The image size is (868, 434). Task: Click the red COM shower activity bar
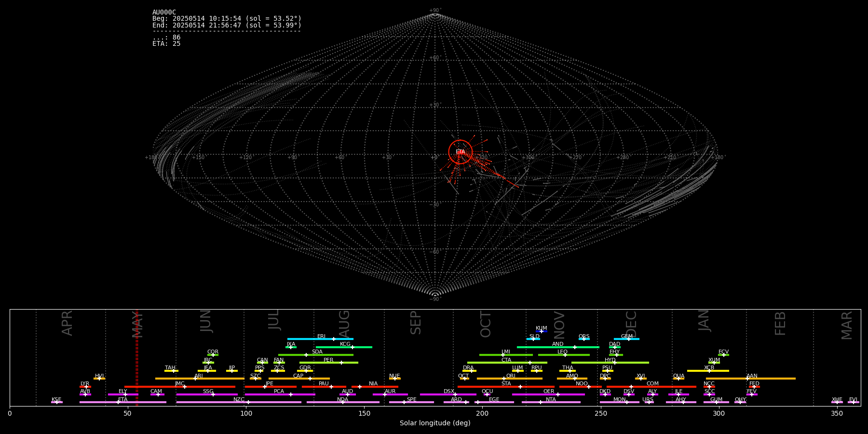point(652,387)
